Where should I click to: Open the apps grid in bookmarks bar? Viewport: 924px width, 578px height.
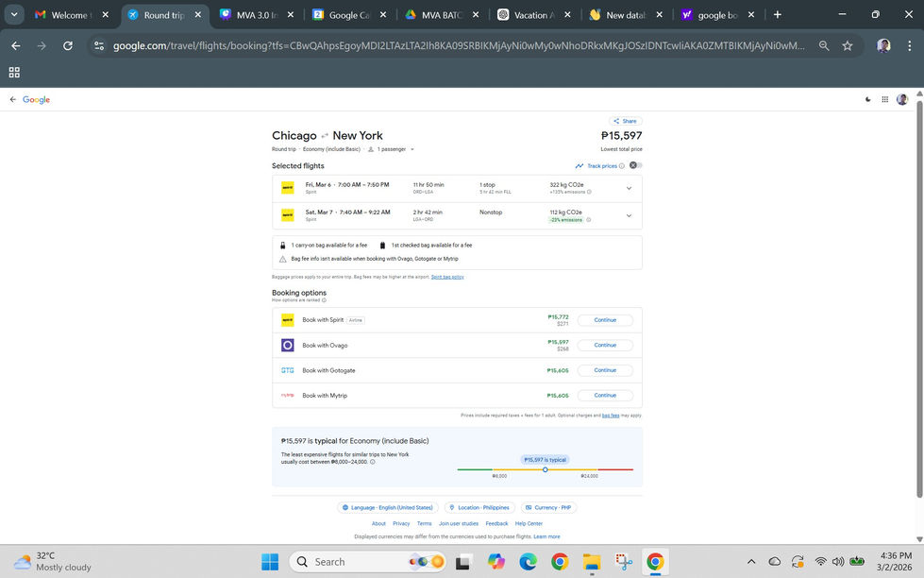tap(14, 72)
